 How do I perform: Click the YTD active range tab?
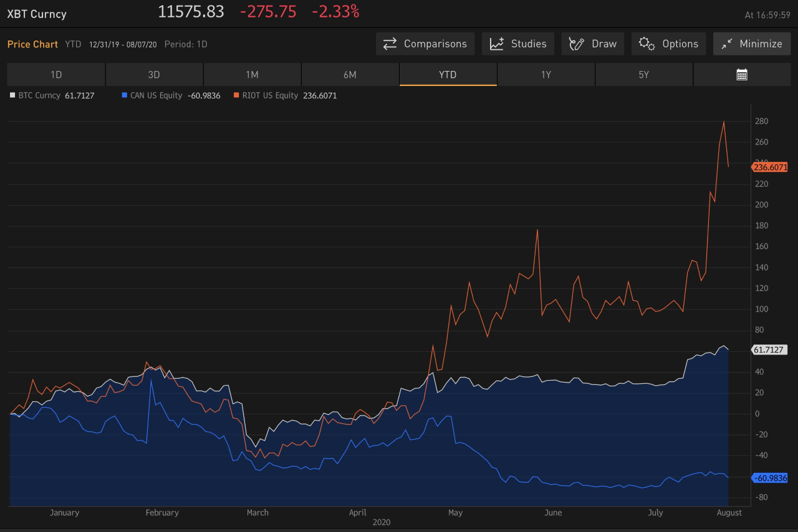pos(448,75)
